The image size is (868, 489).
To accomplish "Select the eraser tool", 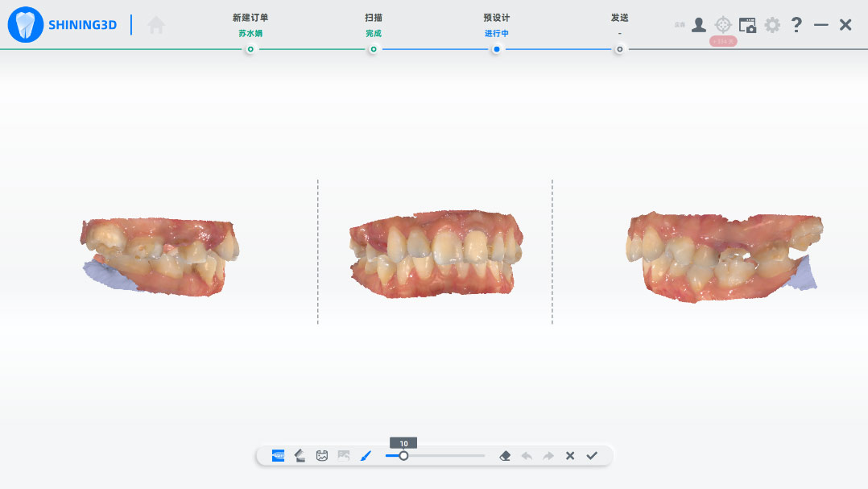I will click(x=505, y=456).
